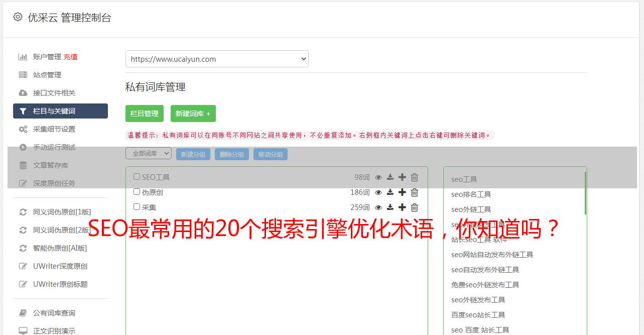Open 正文识别演示
This screenshot has height=335, width=644.
pos(54,331)
